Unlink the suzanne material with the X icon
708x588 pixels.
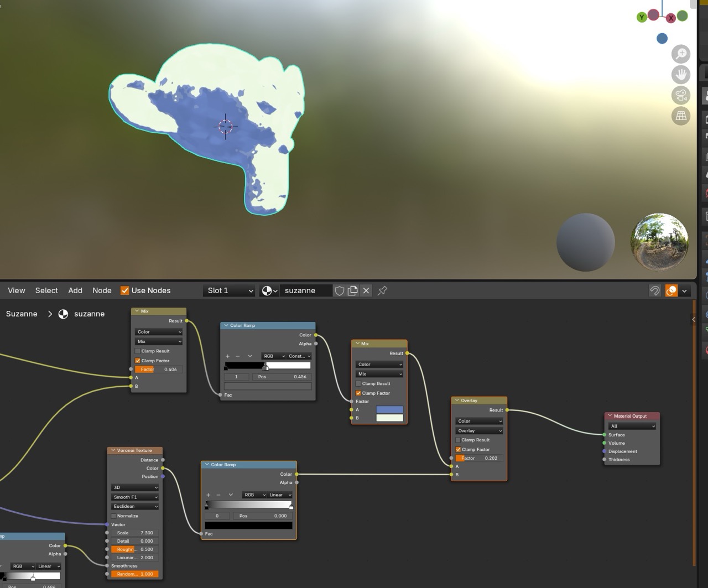click(366, 290)
